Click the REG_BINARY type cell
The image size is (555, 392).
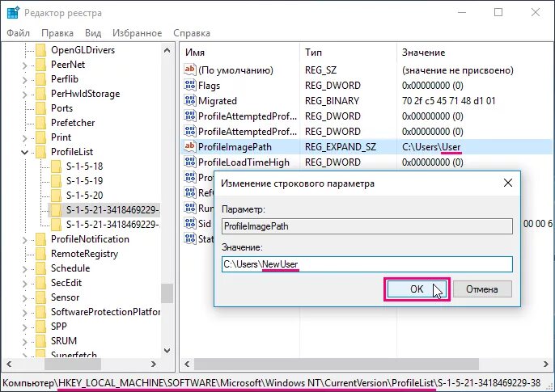(x=332, y=101)
